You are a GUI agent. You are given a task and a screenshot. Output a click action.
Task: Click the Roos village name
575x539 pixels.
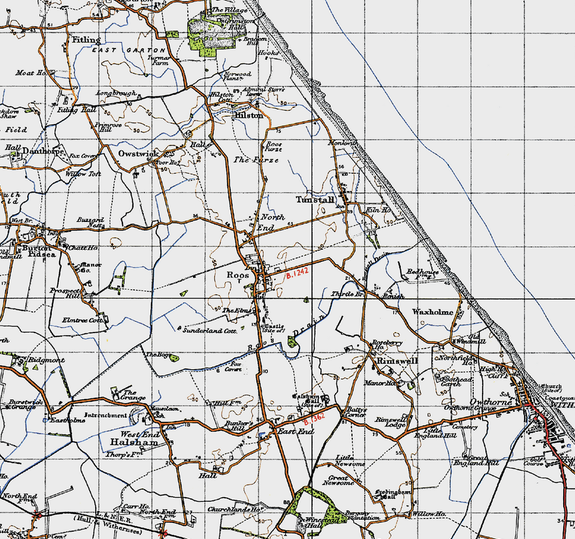pyautogui.click(x=238, y=275)
